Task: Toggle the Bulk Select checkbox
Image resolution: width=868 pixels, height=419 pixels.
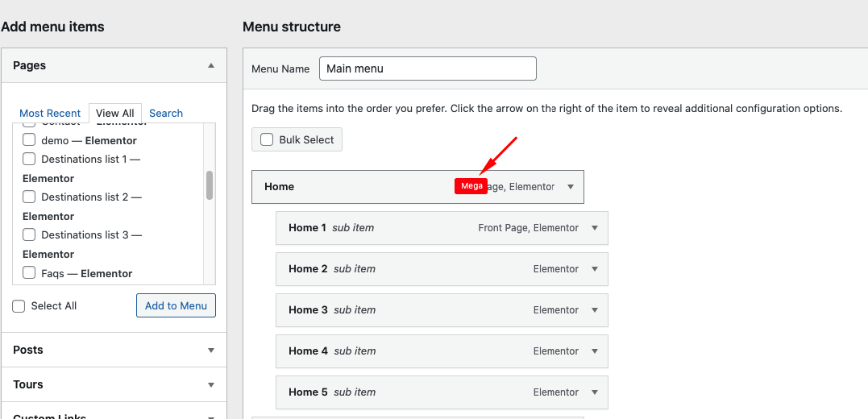Action: point(267,140)
